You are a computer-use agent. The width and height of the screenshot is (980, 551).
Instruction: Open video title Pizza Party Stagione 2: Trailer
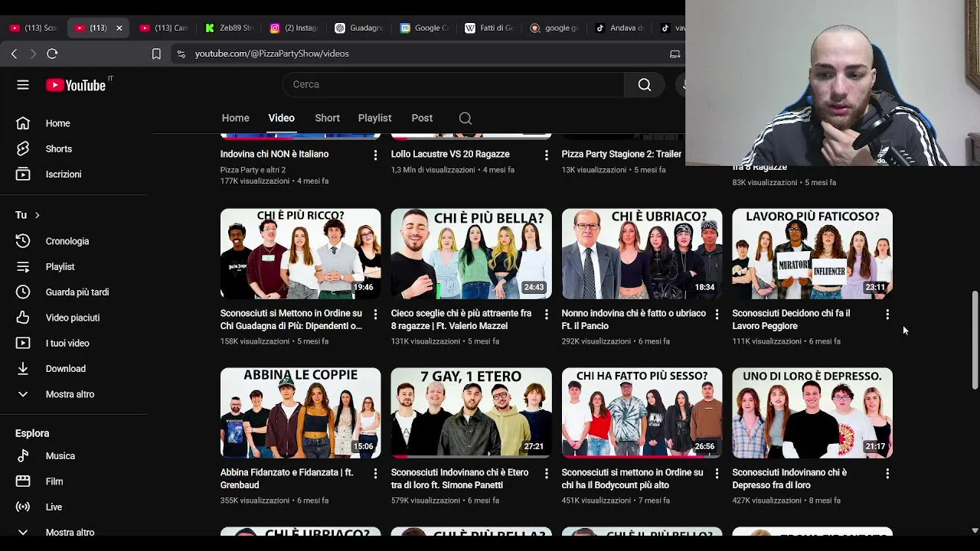621,155
